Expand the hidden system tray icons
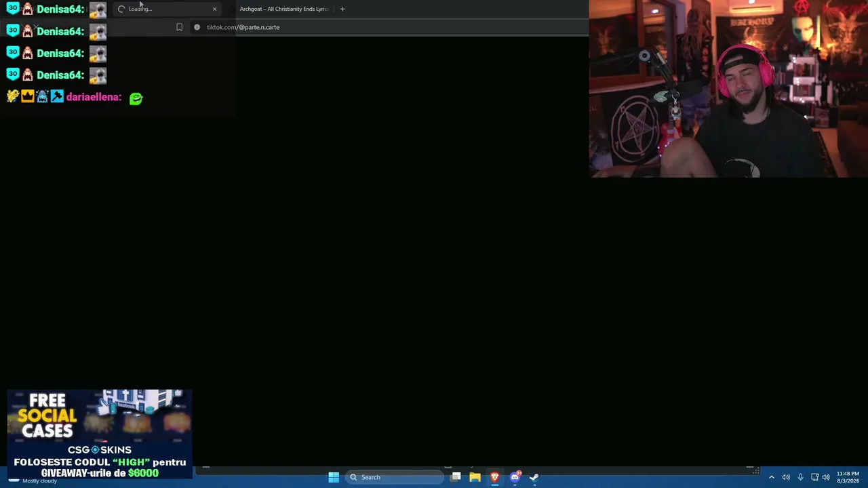The image size is (868, 488). (771, 477)
